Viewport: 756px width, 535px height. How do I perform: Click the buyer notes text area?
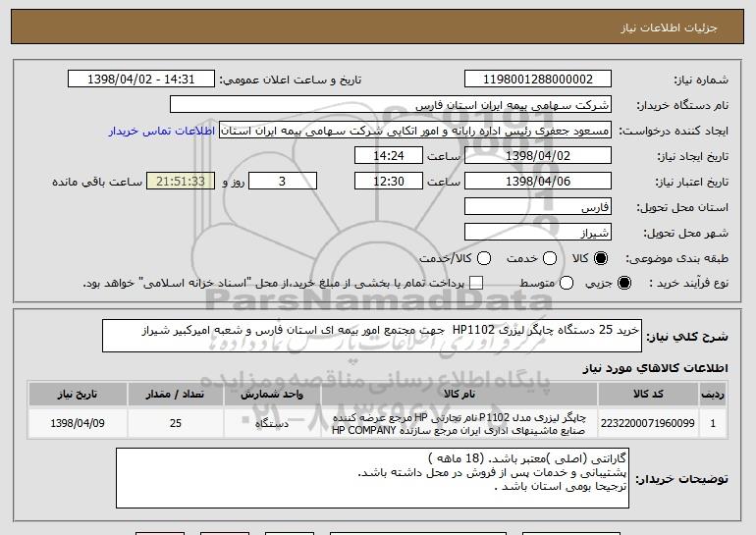click(372, 478)
